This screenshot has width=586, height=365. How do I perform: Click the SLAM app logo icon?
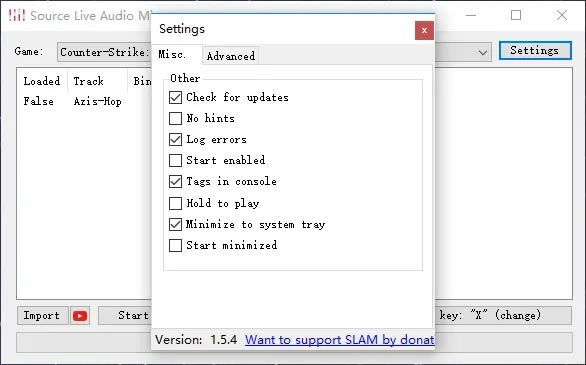click(16, 15)
